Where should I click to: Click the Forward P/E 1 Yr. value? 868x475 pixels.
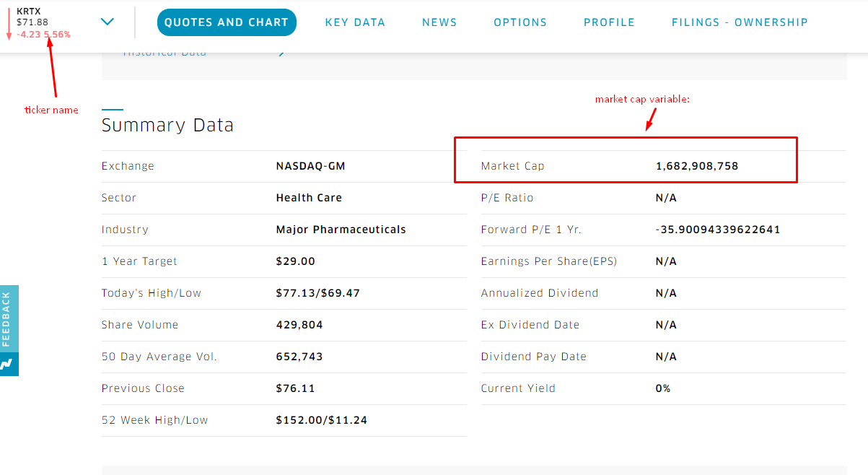pos(717,230)
